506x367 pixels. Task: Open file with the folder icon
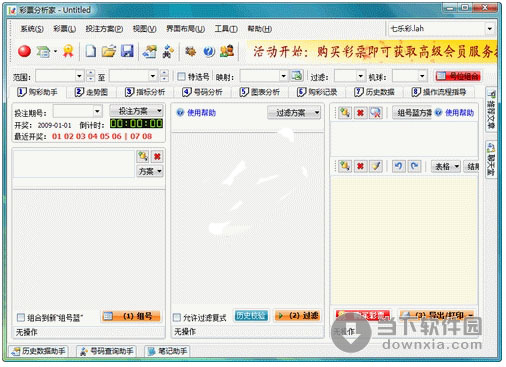(109, 51)
